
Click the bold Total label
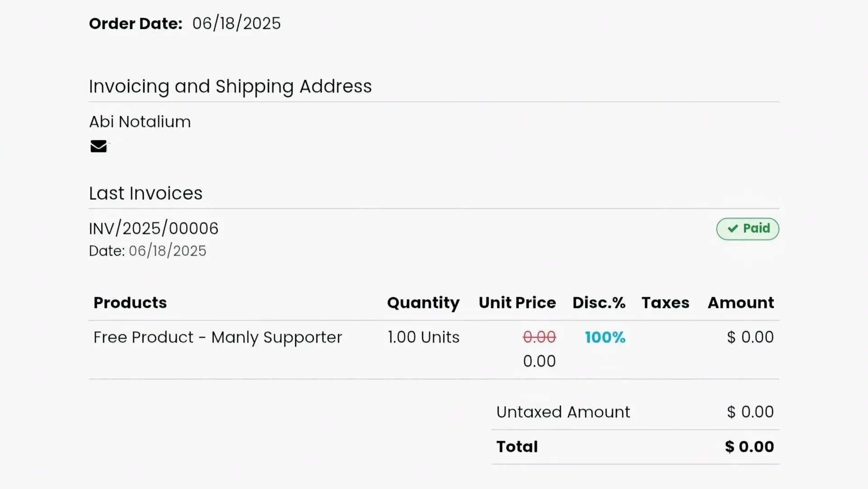517,447
